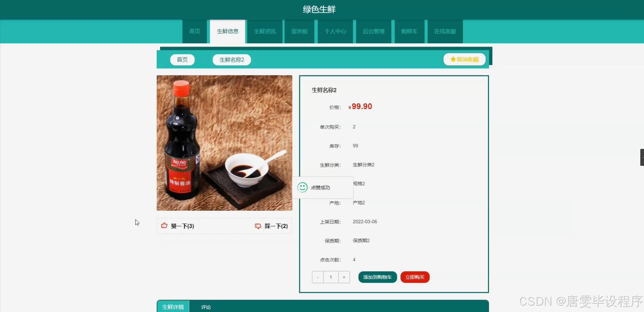Click the 产地2 origin value

359,203
